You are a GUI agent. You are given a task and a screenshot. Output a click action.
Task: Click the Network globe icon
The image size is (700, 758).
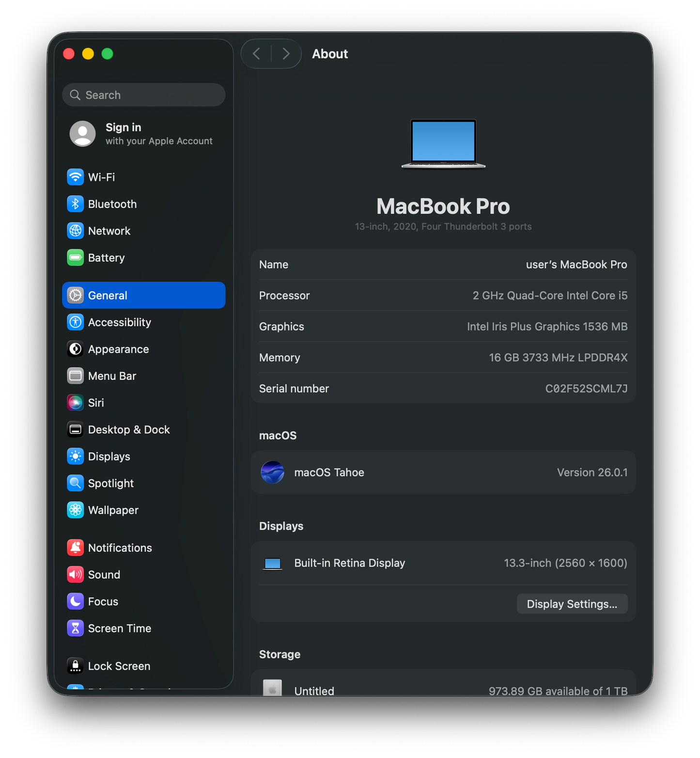(75, 231)
